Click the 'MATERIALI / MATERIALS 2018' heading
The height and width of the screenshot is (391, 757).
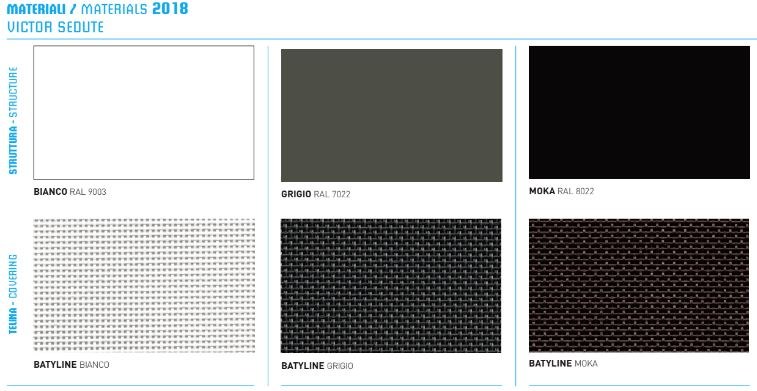point(98,9)
